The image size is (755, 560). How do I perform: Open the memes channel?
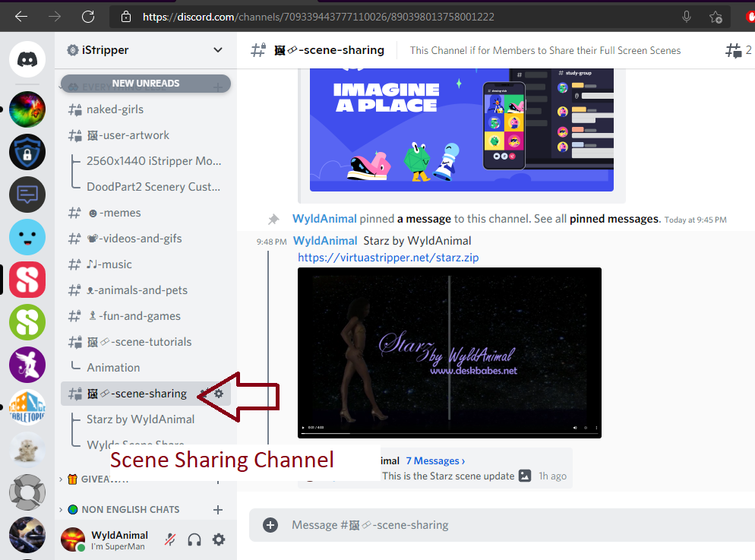146,213
